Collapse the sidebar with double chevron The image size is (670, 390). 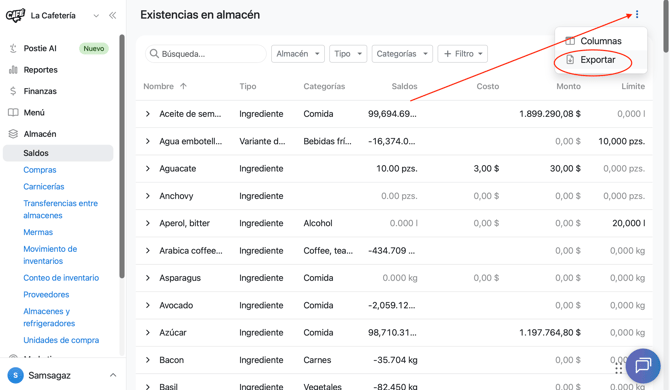(112, 15)
